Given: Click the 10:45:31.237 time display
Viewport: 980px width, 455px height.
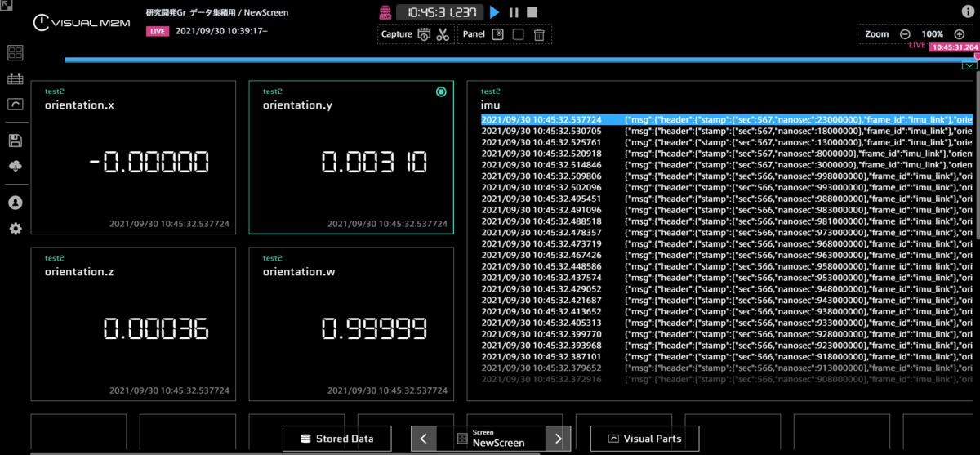Looking at the screenshot, I should pos(440,12).
